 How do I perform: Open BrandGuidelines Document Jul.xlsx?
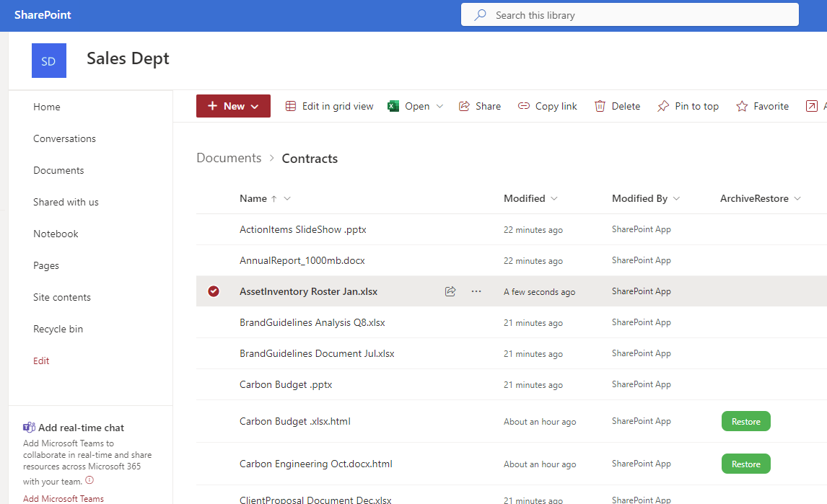(x=317, y=353)
